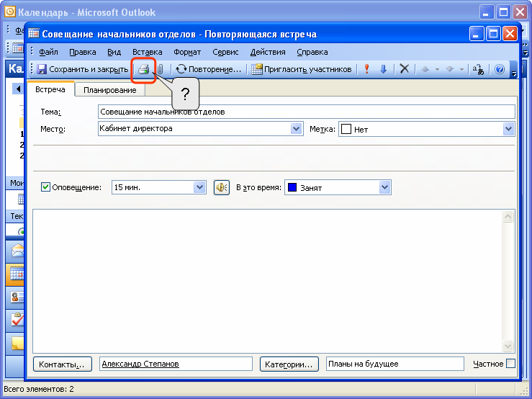Open Contacts pane icon in Outlook sidebar
The width and height of the screenshot is (532, 399).
[17, 297]
